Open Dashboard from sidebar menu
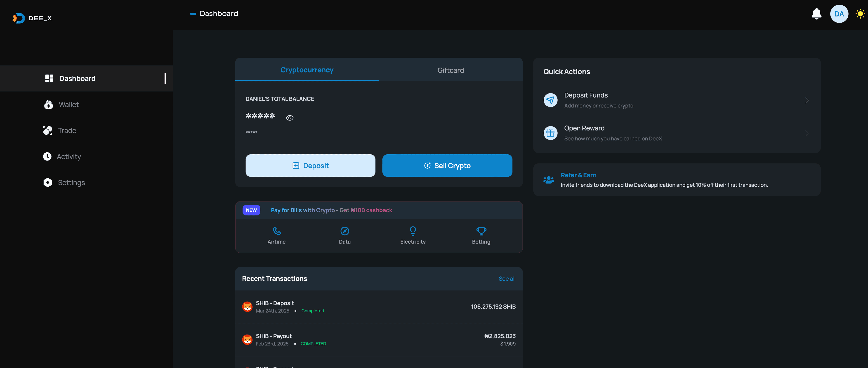This screenshot has width=868, height=368. tap(86, 78)
